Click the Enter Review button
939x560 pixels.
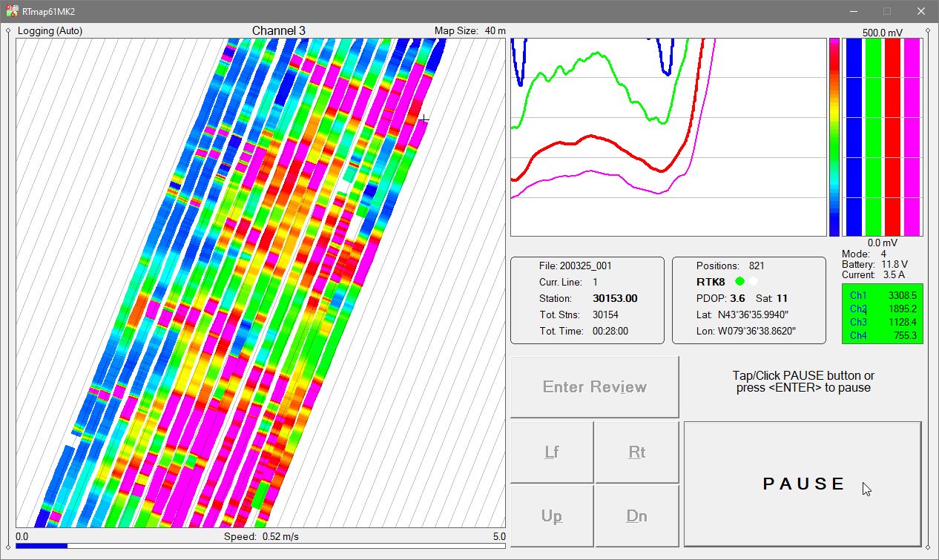(x=595, y=386)
